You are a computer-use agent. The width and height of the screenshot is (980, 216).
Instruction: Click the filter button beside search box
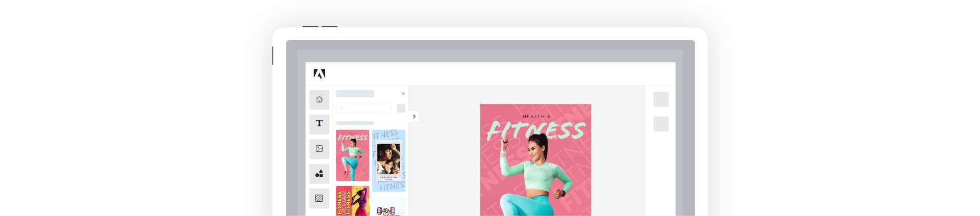pyautogui.click(x=401, y=109)
